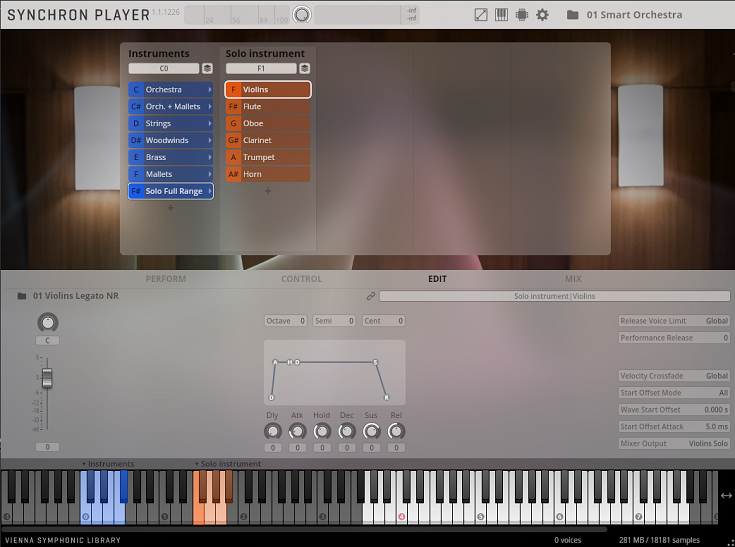
Task: Click the volume value box showing 0
Action: click(x=47, y=447)
